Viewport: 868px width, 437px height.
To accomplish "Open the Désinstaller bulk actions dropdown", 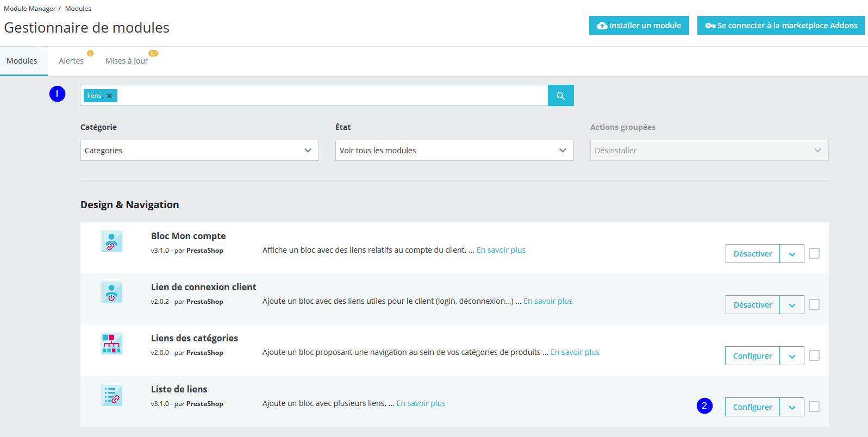I will pyautogui.click(x=709, y=151).
